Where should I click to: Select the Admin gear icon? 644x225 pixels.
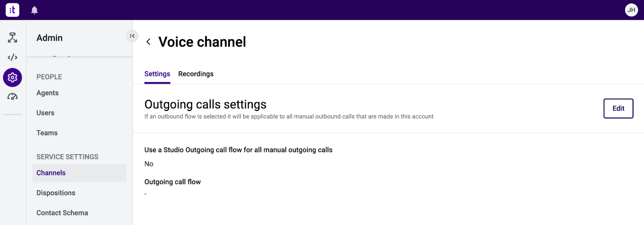tap(12, 77)
